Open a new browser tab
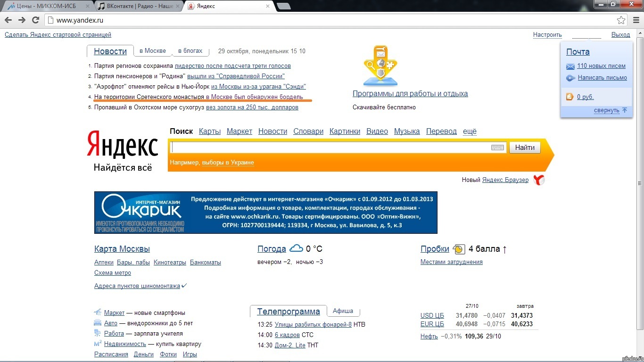The image size is (644, 362). [x=283, y=6]
